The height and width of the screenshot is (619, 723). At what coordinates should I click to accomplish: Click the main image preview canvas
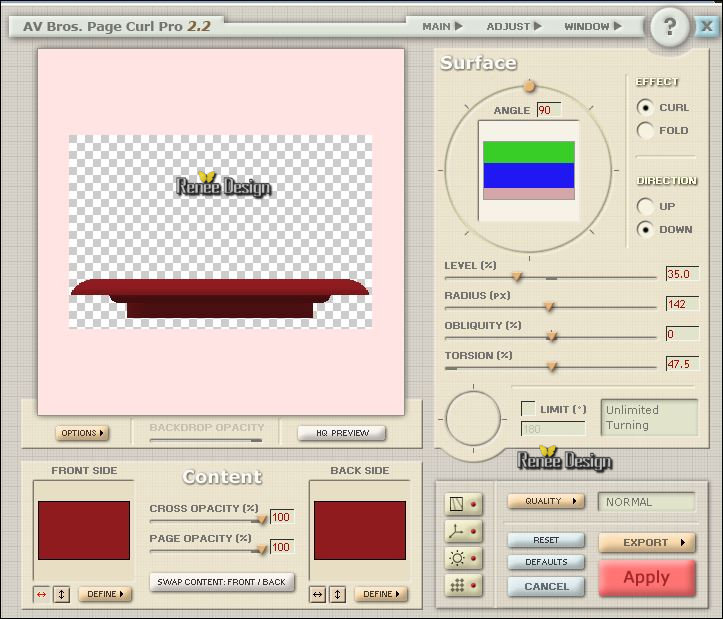point(221,232)
